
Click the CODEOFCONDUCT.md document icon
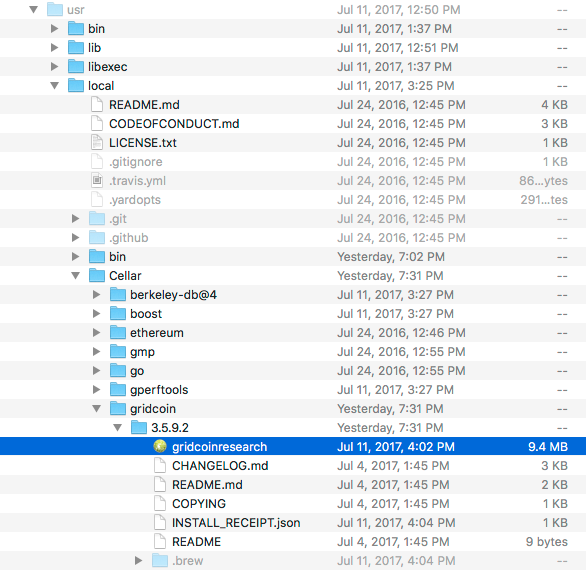pyautogui.click(x=97, y=124)
